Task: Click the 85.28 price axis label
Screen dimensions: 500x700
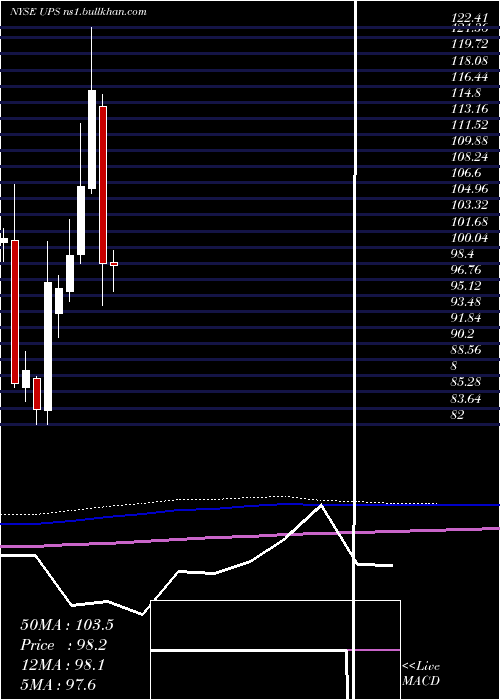Action: tap(466, 382)
